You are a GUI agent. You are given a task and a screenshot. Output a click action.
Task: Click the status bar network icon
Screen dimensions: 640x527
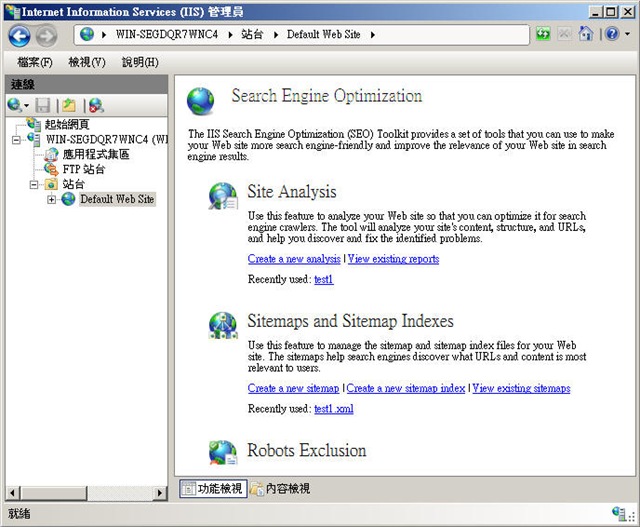619,513
